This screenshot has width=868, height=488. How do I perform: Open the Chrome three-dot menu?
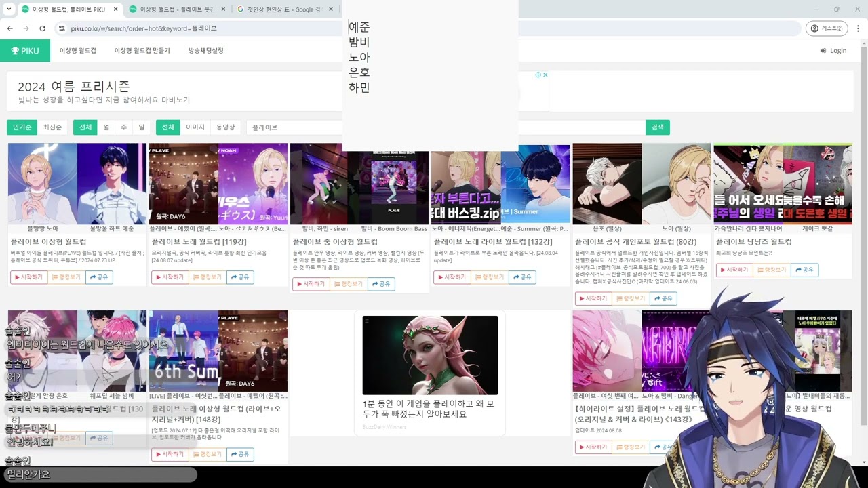(858, 28)
